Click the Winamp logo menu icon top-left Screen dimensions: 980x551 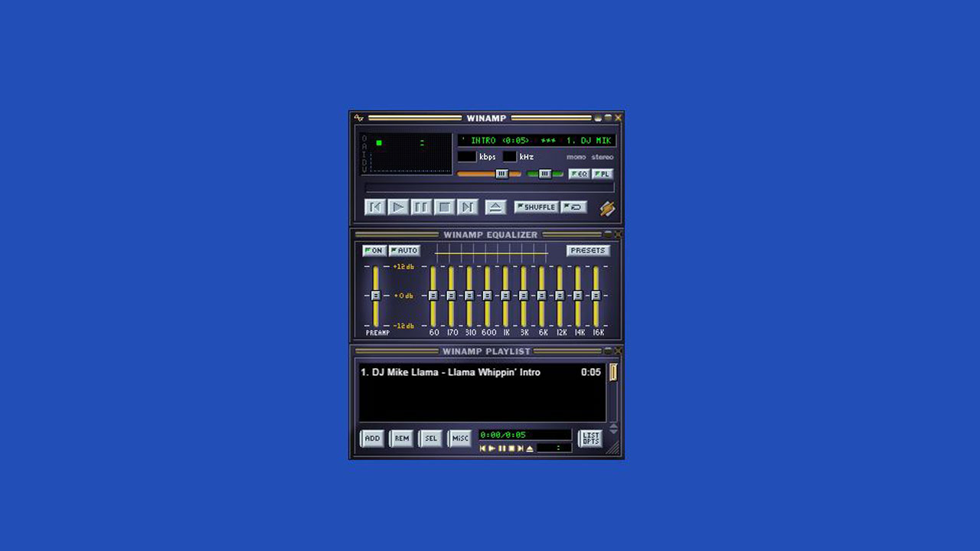pos(360,117)
